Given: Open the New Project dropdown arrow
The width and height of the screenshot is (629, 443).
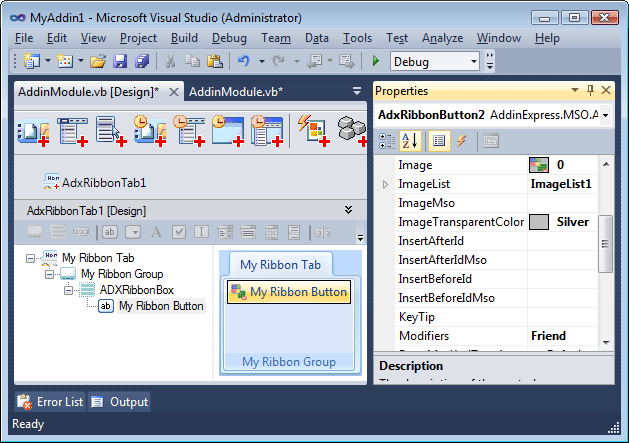Looking at the screenshot, I should pos(48,61).
